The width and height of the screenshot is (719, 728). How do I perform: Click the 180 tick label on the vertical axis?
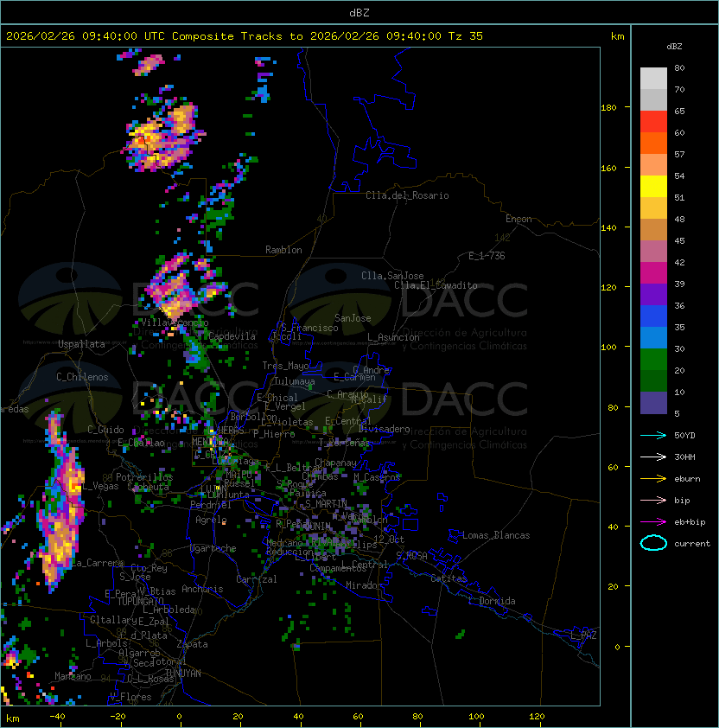pos(608,108)
